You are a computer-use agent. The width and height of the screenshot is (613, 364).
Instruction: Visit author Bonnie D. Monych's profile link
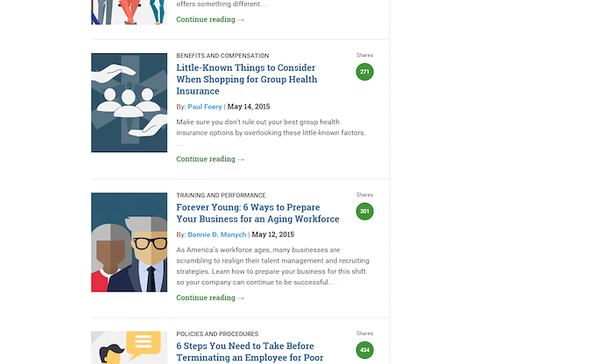pos(217,234)
